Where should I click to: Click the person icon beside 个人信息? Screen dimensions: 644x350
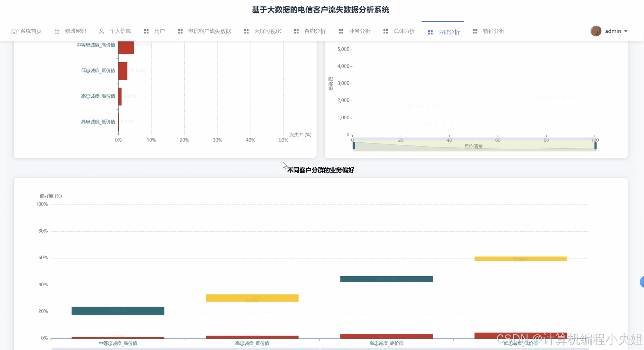tap(102, 31)
